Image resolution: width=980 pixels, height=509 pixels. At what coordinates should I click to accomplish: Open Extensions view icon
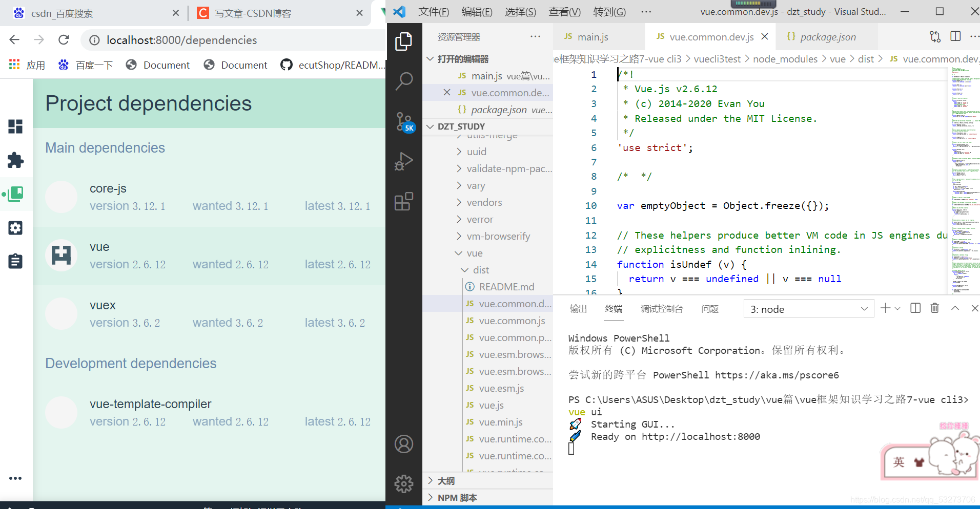point(404,201)
